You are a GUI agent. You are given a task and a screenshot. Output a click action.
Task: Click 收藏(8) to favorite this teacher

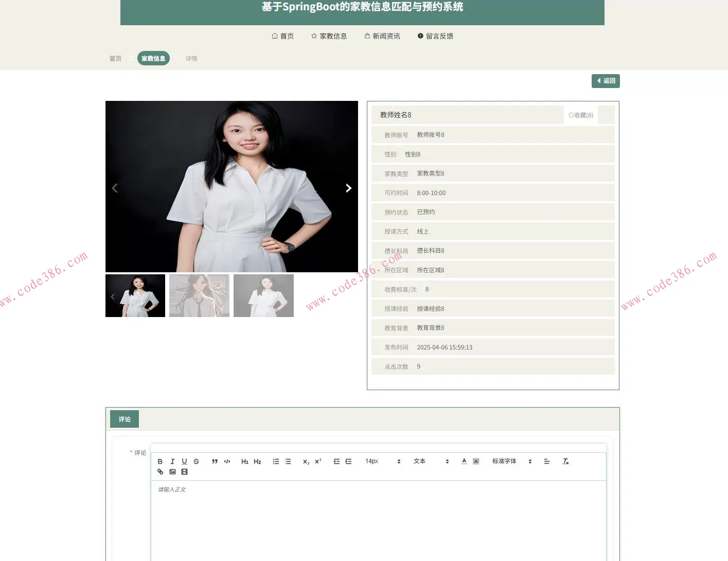click(x=580, y=115)
